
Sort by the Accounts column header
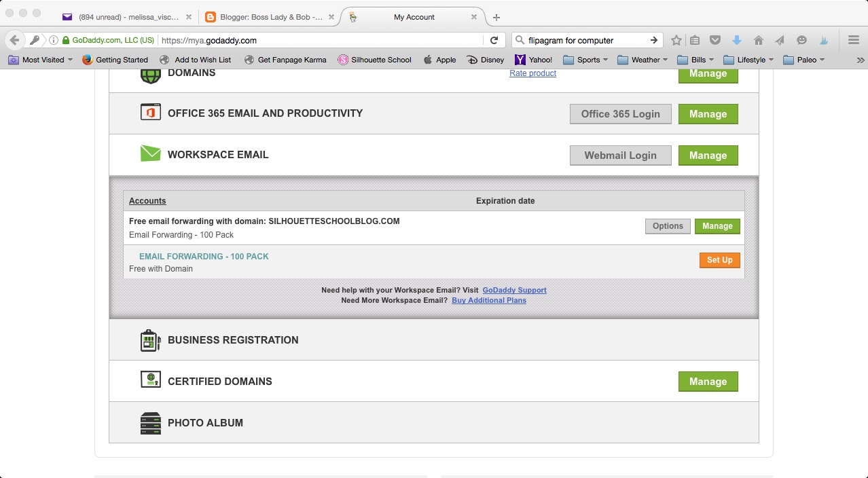point(147,201)
